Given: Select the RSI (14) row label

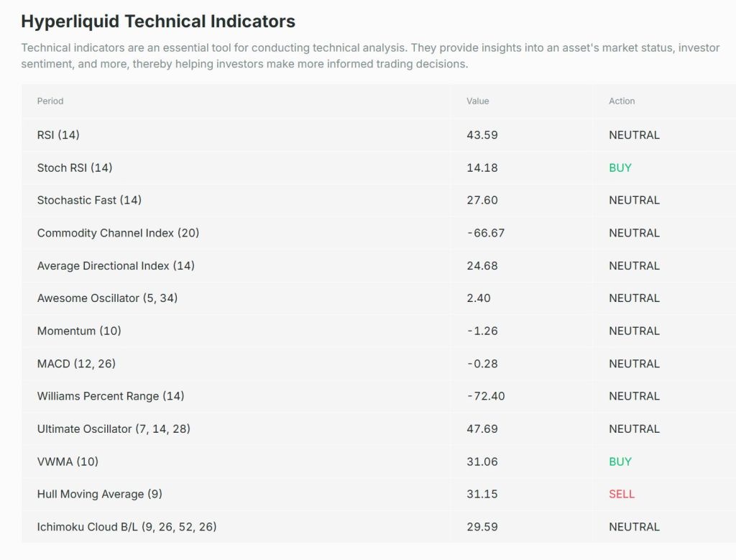Looking at the screenshot, I should [58, 135].
